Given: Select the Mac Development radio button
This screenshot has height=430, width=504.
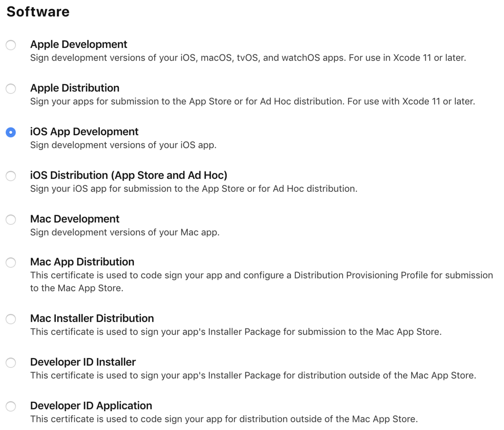Looking at the screenshot, I should 11,219.
